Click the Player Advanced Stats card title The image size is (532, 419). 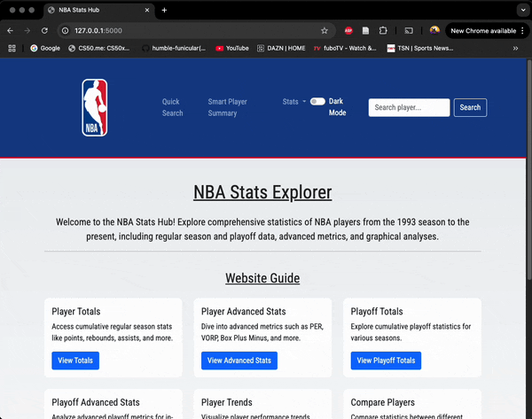(x=243, y=311)
